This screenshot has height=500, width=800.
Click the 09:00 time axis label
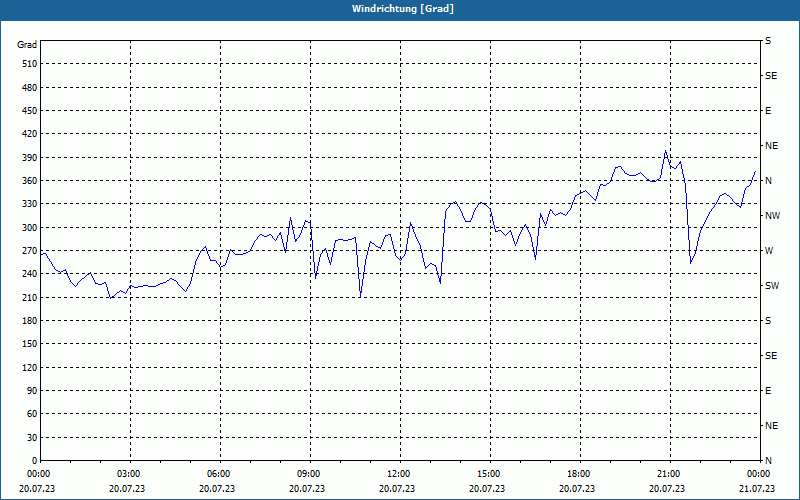(x=308, y=474)
